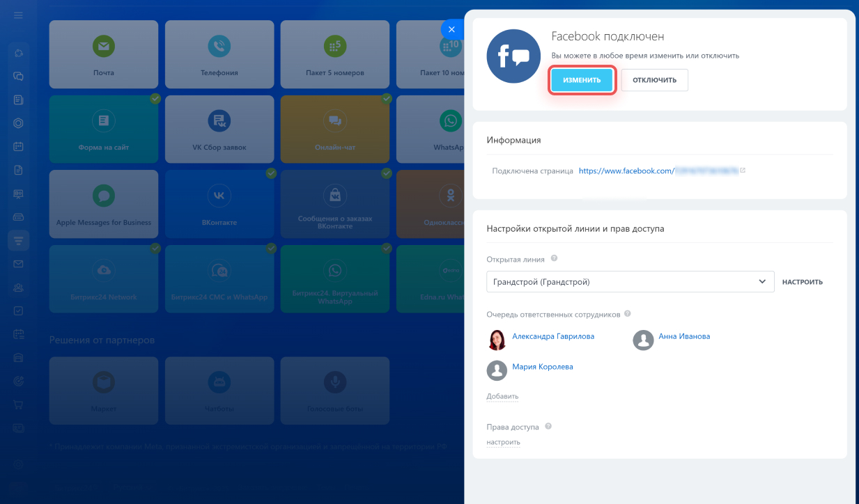The height and width of the screenshot is (504, 859).
Task: Open the Голосовые боты partner tile
Action: 335,391
